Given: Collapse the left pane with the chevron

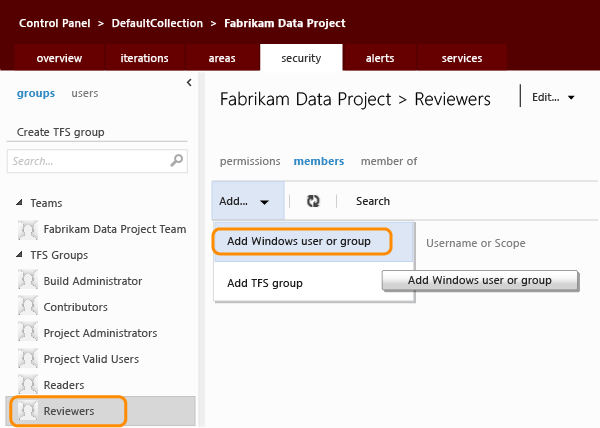Looking at the screenshot, I should (x=189, y=83).
